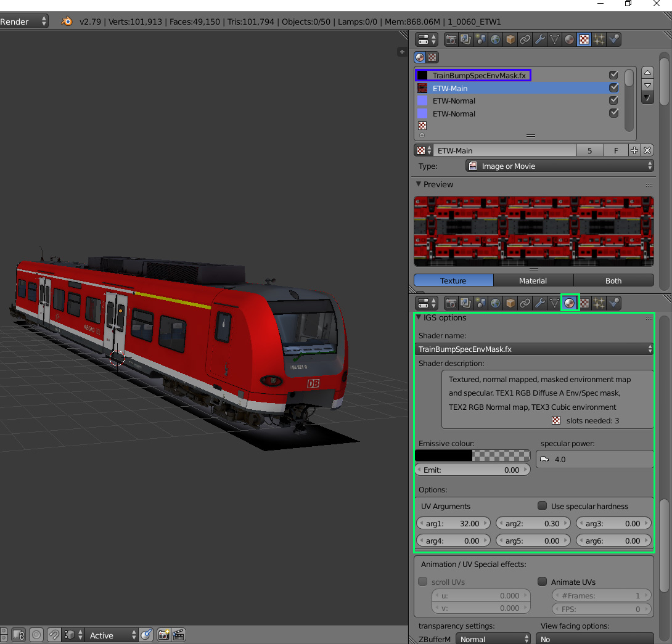Delete texture with X button beside ETW-Main
The height and width of the screenshot is (644, 672).
(647, 150)
